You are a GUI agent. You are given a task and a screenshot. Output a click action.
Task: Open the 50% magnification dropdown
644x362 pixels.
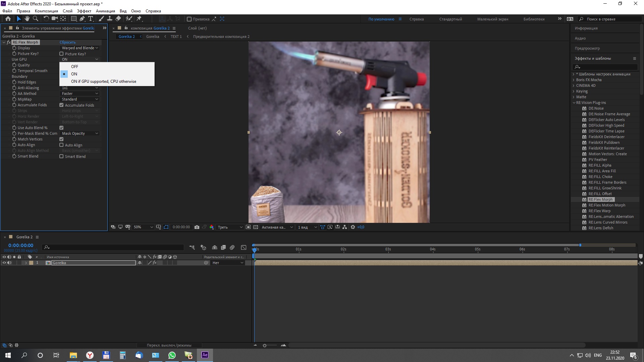[143, 227]
